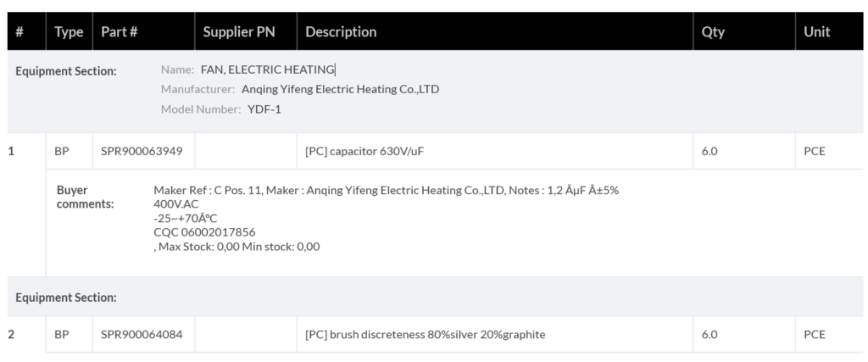Select part number SPR900063949
This screenshot has width=868, height=362.
tap(142, 152)
